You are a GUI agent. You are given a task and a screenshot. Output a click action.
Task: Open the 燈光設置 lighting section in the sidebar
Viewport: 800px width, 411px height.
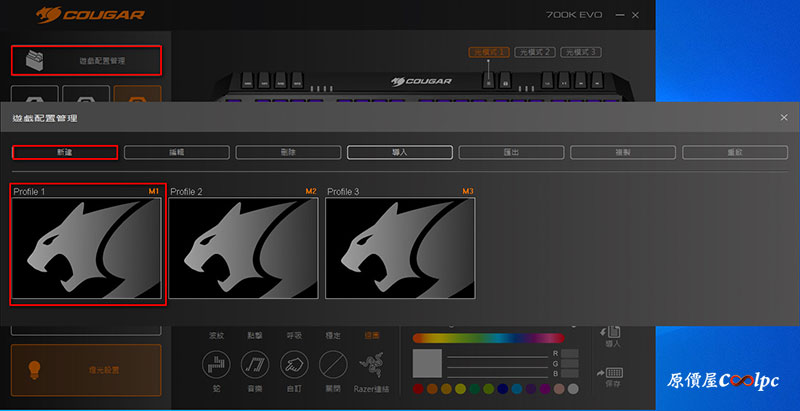(x=86, y=370)
